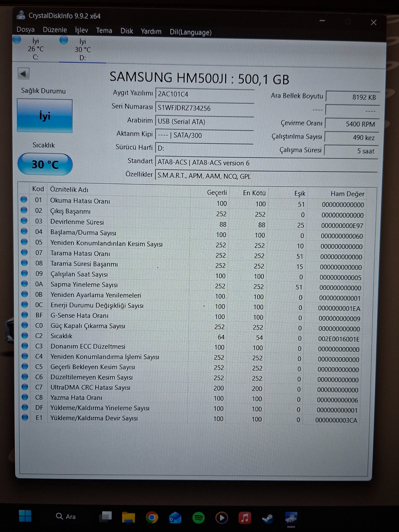Click the status circle for Okuma Hatası Oranı
399x532 pixels.
24,199
